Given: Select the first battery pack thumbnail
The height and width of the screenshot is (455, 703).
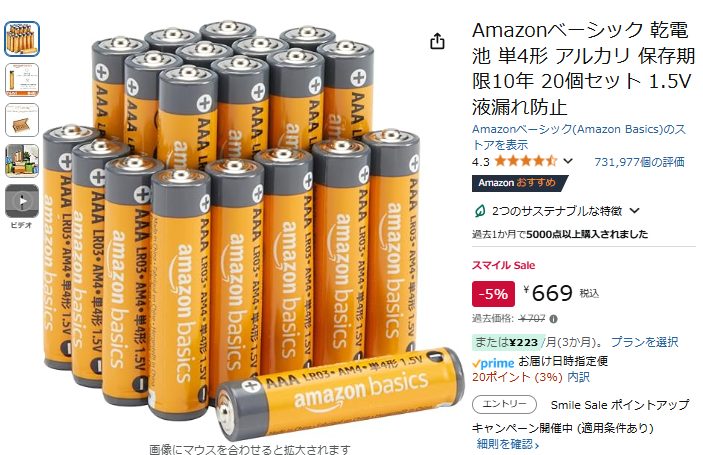Looking at the screenshot, I should tap(22, 39).
